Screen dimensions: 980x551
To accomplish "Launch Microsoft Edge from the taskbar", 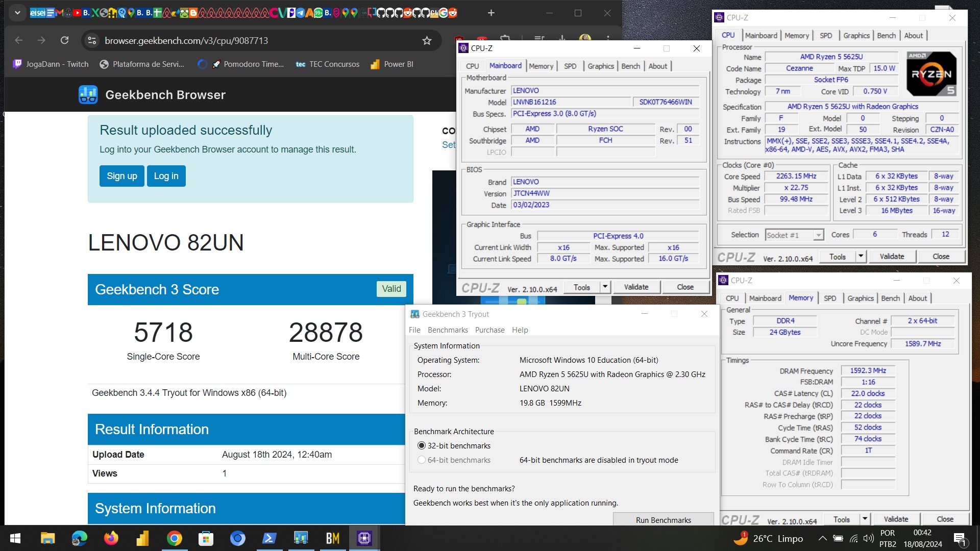I will click(79, 538).
